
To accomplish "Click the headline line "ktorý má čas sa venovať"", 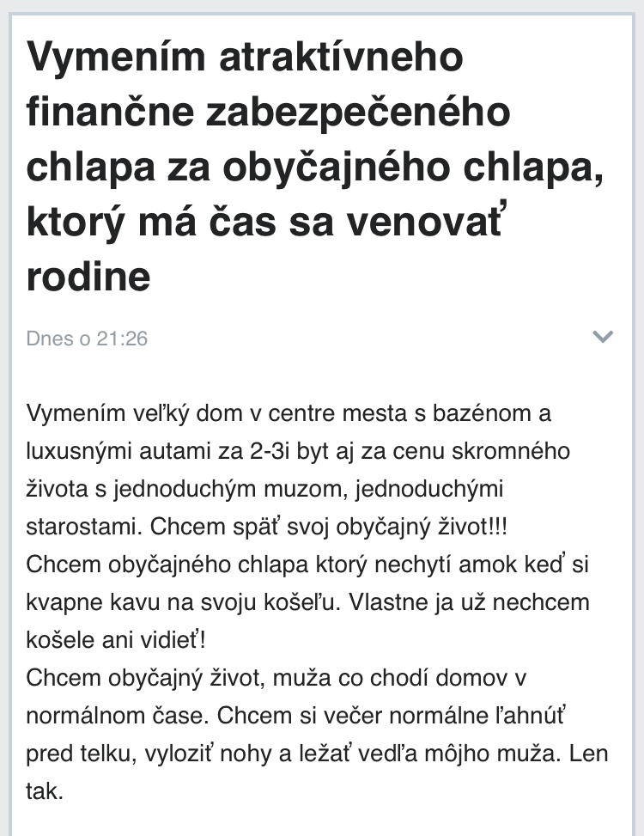I will [x=277, y=222].
